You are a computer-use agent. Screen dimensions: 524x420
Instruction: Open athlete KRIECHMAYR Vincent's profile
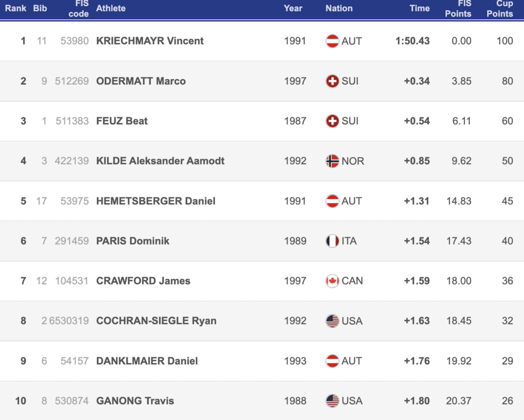(x=149, y=41)
